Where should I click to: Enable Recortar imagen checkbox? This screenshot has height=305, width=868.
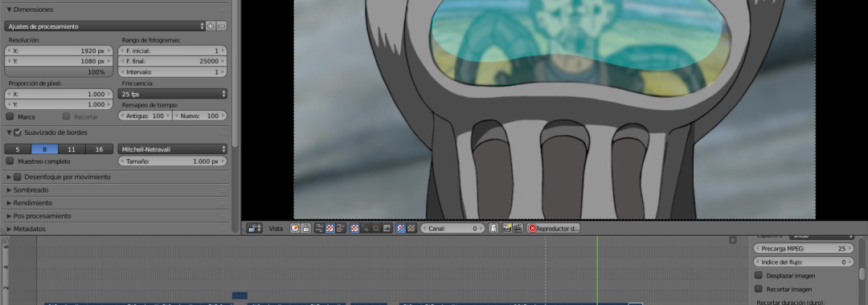(x=759, y=289)
